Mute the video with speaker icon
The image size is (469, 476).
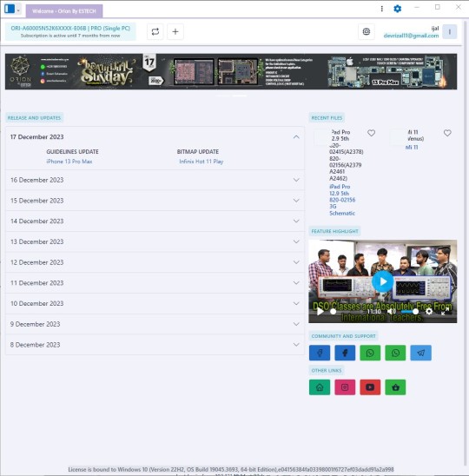392,312
